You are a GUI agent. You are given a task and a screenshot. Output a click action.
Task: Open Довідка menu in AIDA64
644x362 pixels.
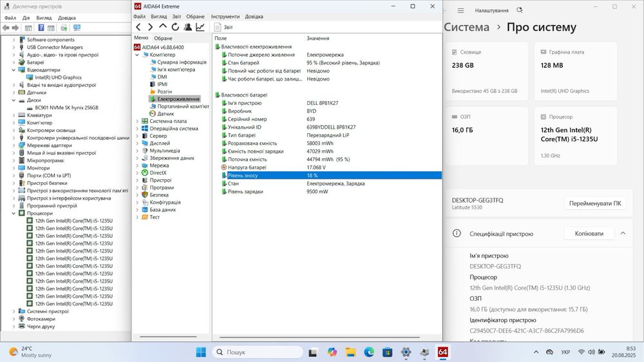coord(254,17)
